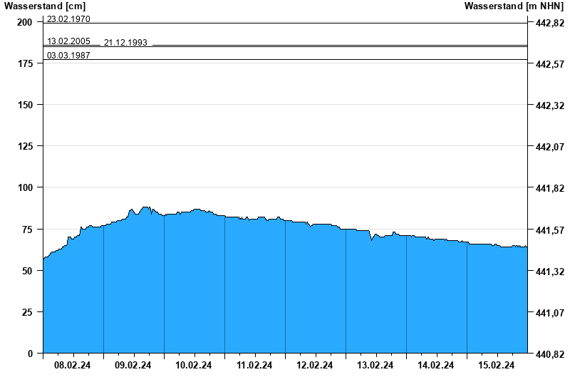
Task: Select the 441,32 tick on right axis
Action: pos(549,272)
